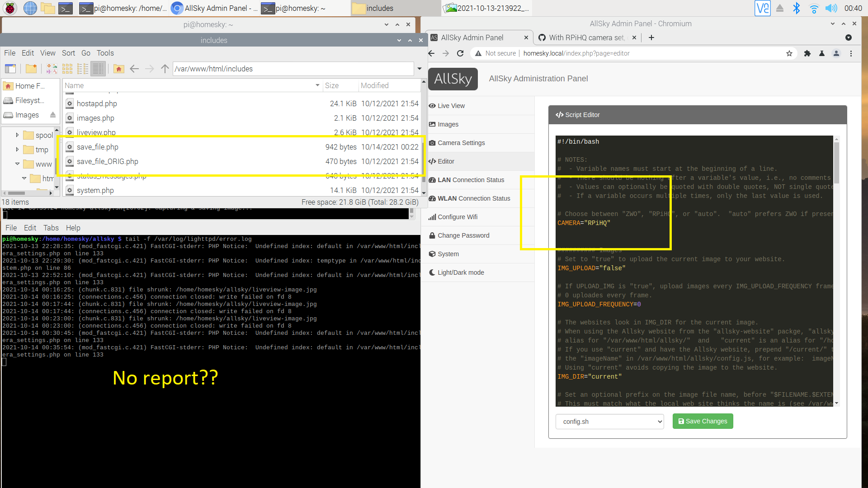Open the Change Password padlock entry
Viewport: 868px width, 488px height.
coord(433,235)
